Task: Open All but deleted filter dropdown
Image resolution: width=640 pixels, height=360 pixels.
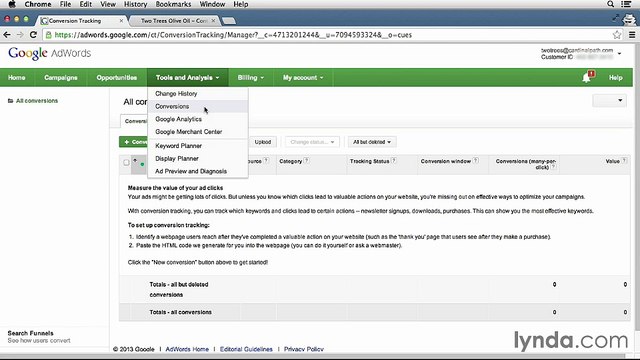Action: (x=372, y=142)
